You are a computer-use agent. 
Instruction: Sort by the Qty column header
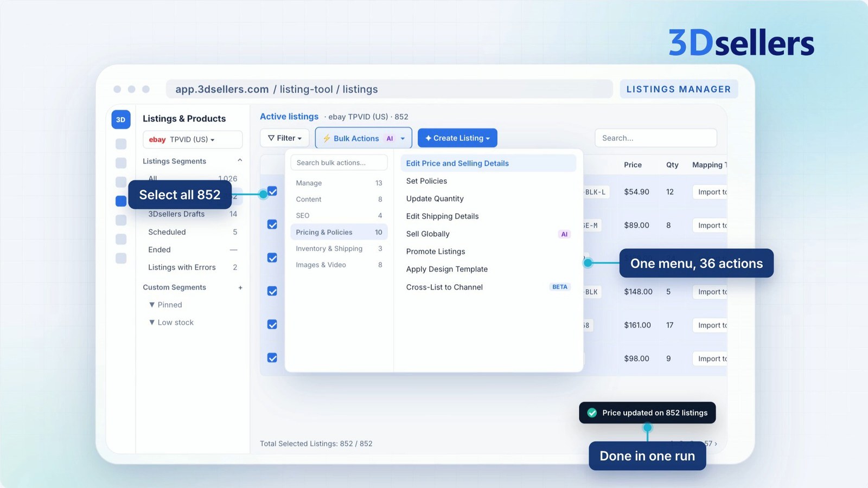(x=672, y=165)
